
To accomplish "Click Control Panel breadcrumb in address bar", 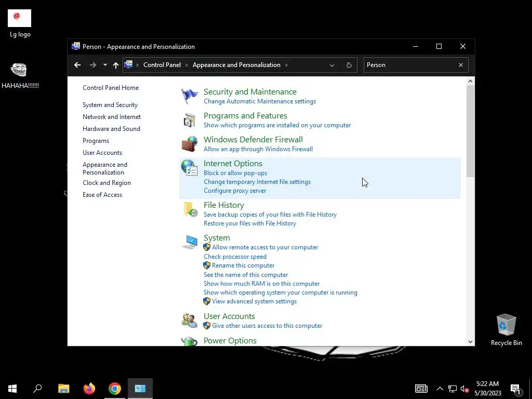I will coord(162,65).
